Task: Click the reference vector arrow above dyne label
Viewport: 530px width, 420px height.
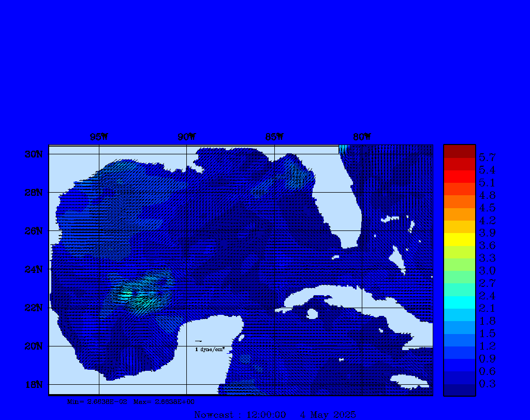Action: tap(198, 341)
